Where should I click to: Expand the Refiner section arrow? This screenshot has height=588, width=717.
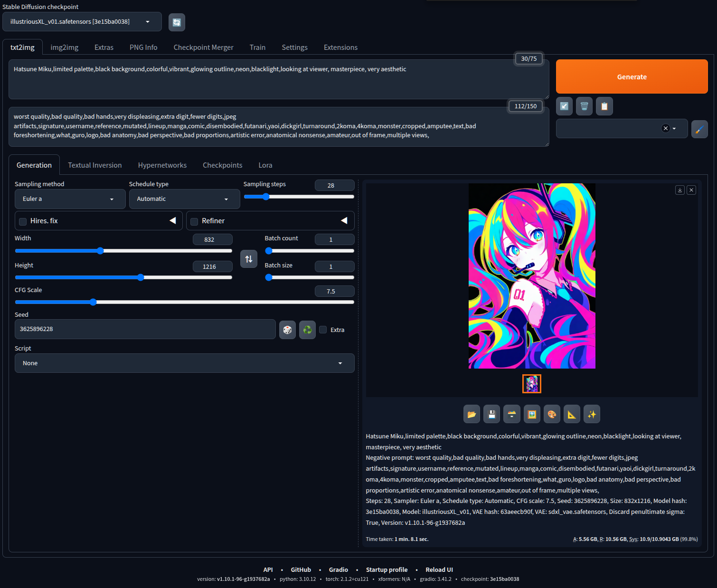[344, 220]
